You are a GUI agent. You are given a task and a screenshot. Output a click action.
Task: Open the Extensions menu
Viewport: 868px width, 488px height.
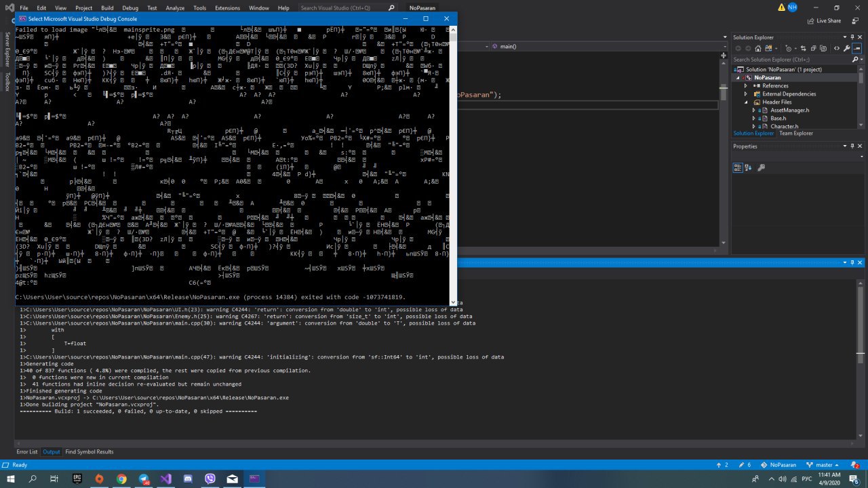[x=227, y=8]
